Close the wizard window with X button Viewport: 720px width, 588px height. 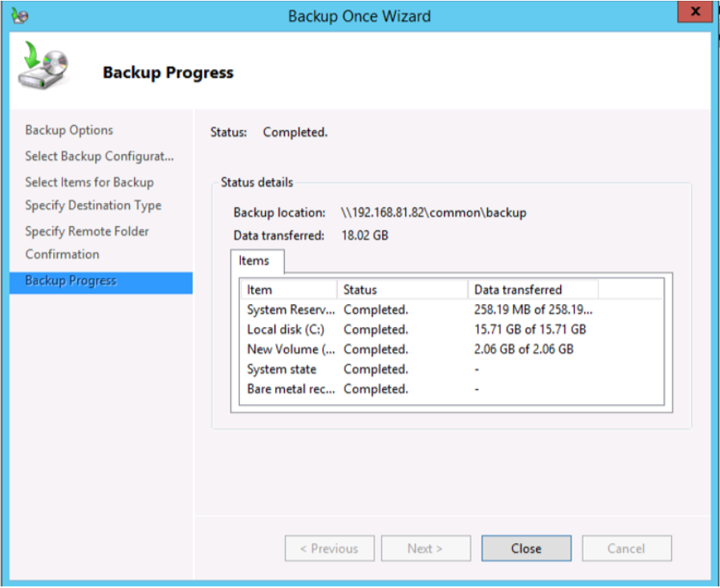pos(694,14)
